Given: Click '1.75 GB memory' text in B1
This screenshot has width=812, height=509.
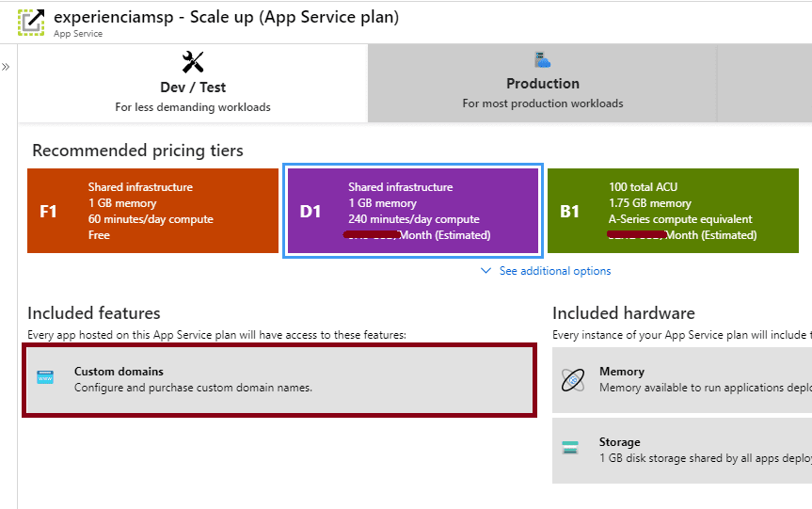Looking at the screenshot, I should (x=650, y=203).
